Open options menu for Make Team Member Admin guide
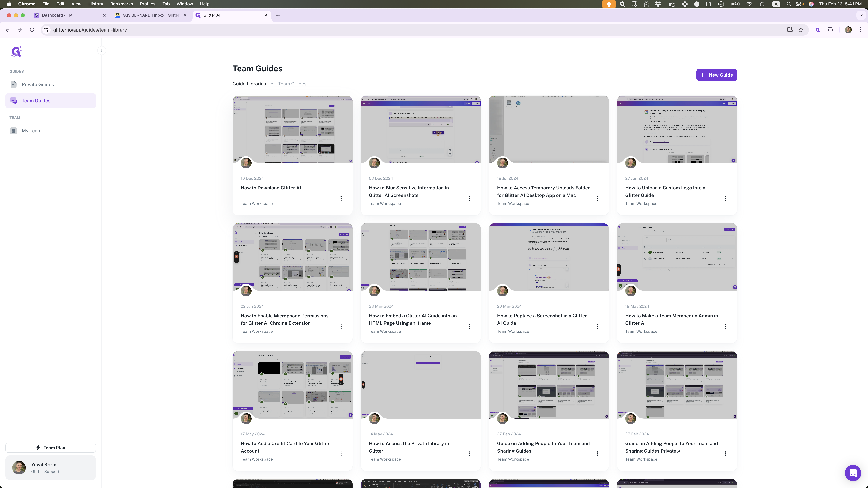The width and height of the screenshot is (868, 488). pyautogui.click(x=725, y=326)
